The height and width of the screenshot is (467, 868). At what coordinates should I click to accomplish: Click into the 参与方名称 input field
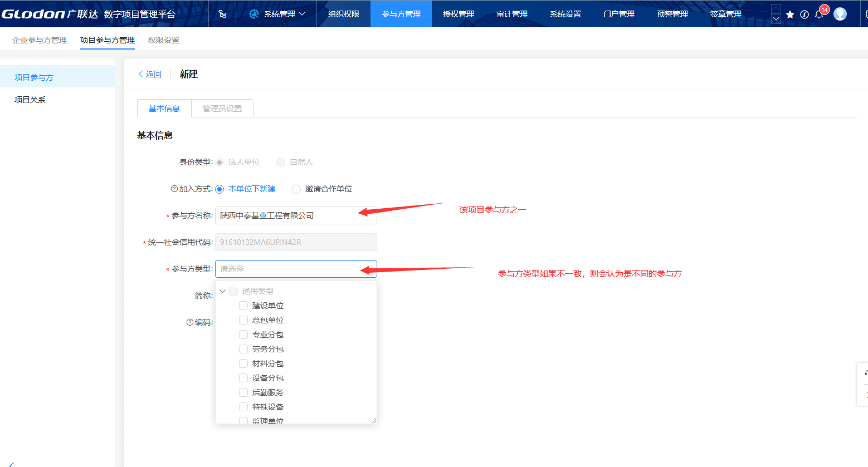coord(296,215)
